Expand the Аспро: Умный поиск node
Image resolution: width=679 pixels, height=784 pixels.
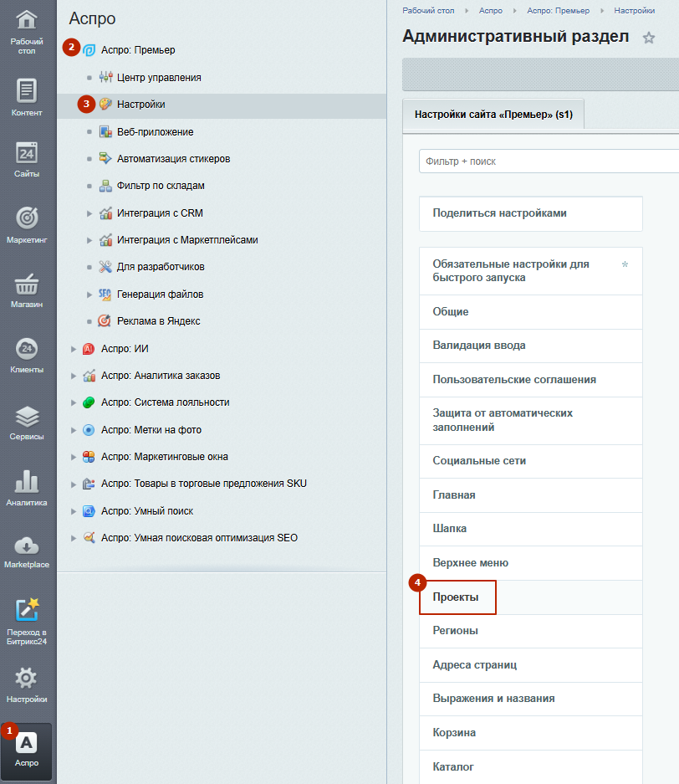[x=74, y=511]
